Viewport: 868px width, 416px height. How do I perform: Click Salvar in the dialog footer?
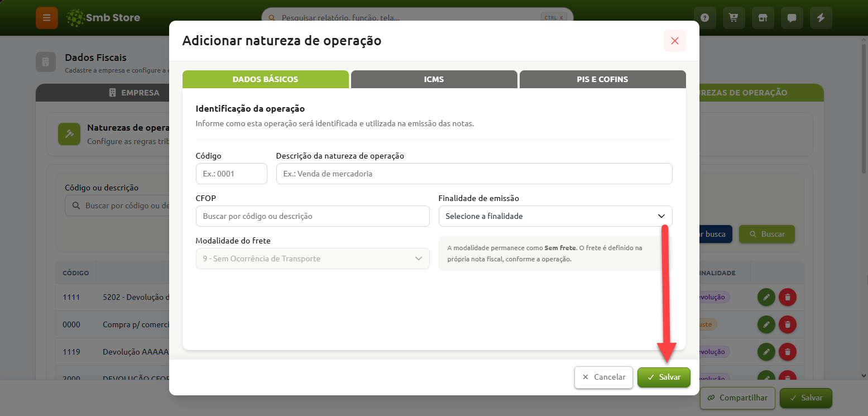664,377
